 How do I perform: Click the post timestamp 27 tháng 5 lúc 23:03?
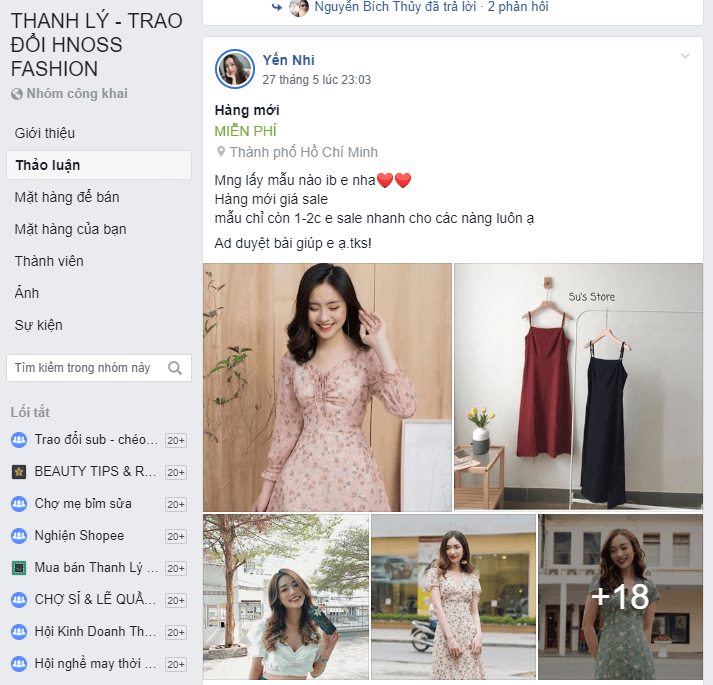316,80
